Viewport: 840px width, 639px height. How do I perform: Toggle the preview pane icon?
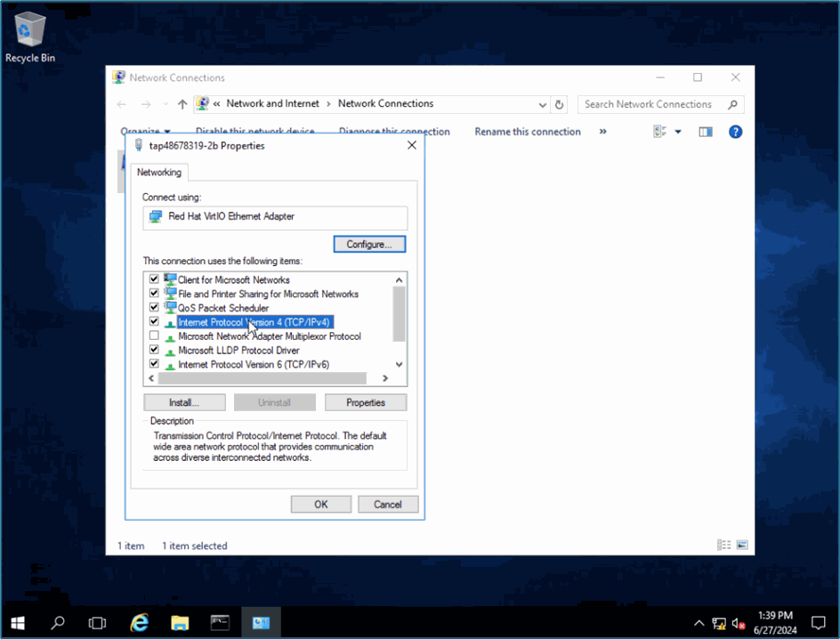pyautogui.click(x=706, y=132)
